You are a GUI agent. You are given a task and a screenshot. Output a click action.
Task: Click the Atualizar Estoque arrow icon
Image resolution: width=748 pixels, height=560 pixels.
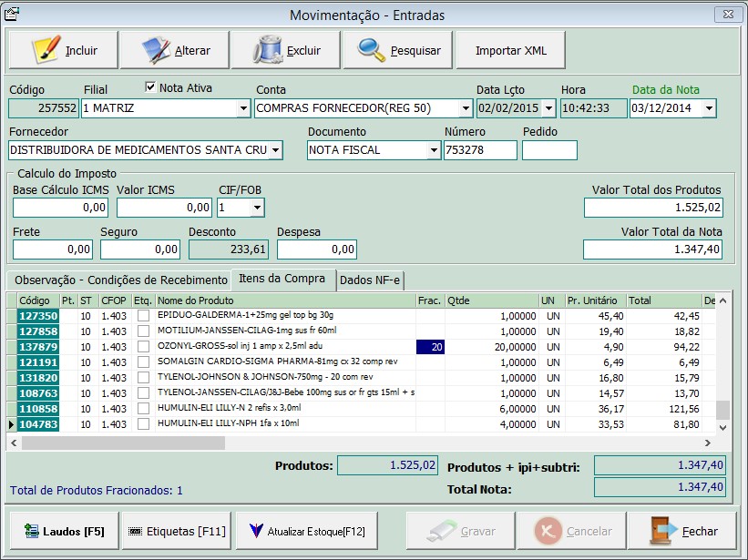pos(256,531)
